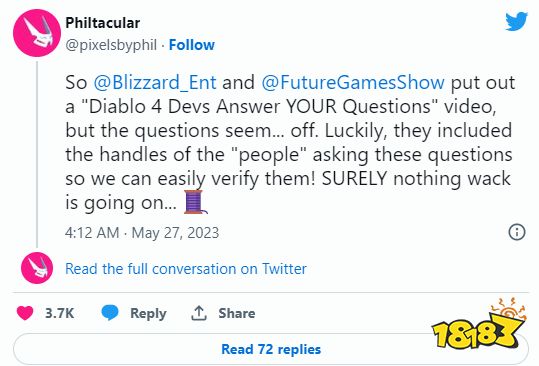Click the Share text label

coord(237,313)
